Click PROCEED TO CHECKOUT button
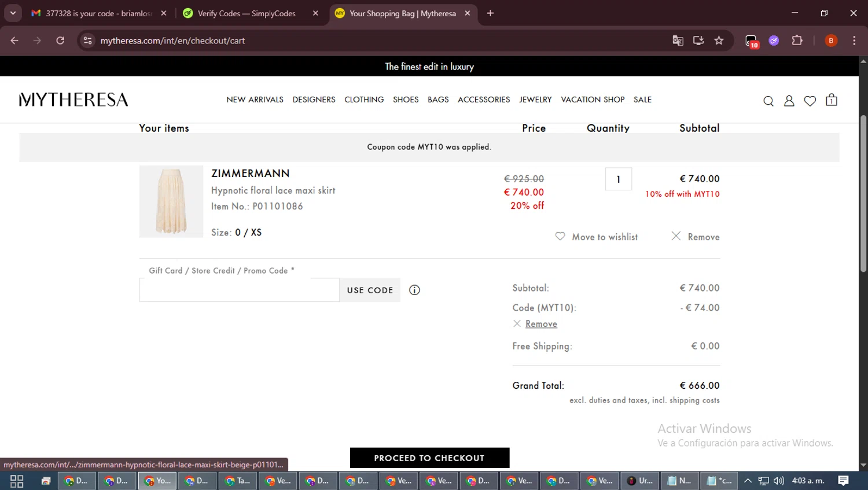Viewport: 868px width, 490px height. pos(429,458)
